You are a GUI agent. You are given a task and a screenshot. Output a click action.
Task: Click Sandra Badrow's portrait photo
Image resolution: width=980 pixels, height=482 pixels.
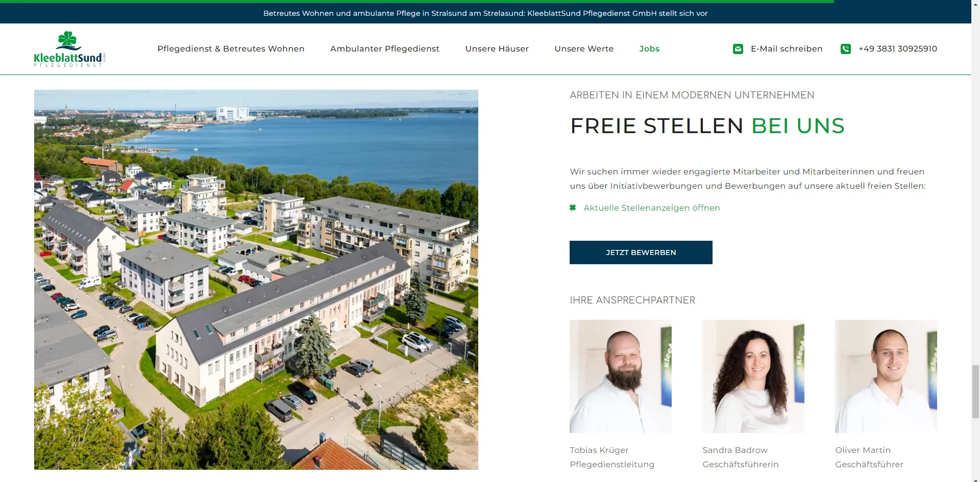[x=753, y=376]
